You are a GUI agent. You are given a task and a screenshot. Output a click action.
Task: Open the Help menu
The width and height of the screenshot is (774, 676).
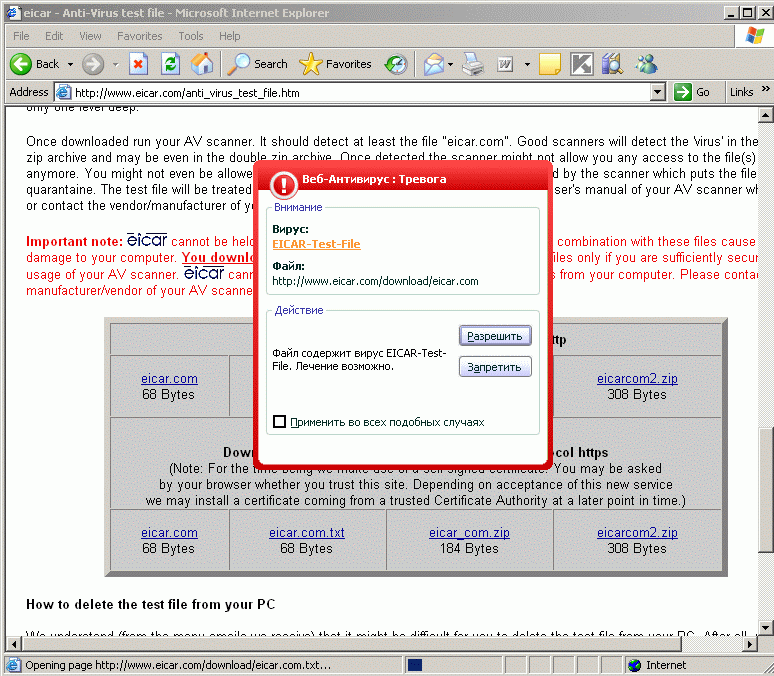(x=230, y=36)
